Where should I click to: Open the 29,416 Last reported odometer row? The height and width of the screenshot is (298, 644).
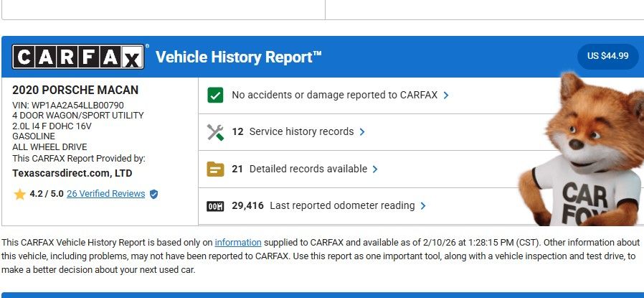click(x=323, y=206)
